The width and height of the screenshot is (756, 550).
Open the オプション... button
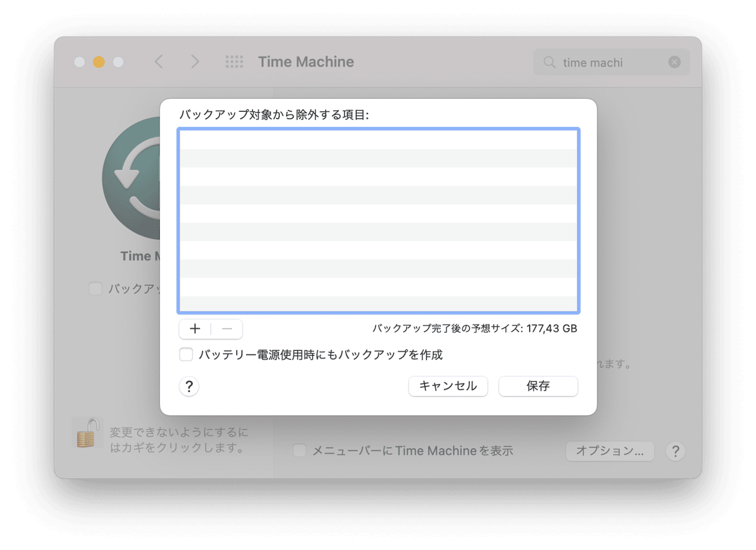click(x=610, y=451)
